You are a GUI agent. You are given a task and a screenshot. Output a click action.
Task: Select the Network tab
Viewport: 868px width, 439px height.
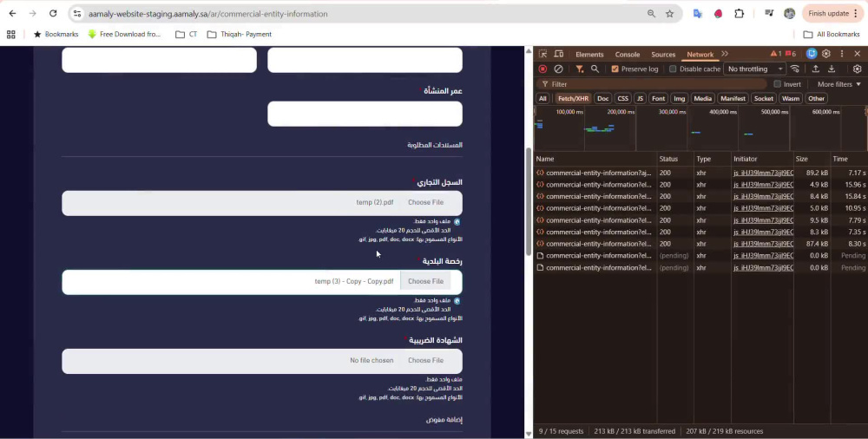pos(700,55)
